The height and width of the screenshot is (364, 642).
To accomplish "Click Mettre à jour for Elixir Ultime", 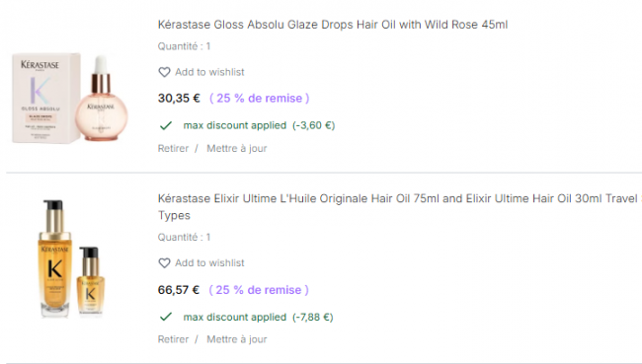I will [237, 339].
